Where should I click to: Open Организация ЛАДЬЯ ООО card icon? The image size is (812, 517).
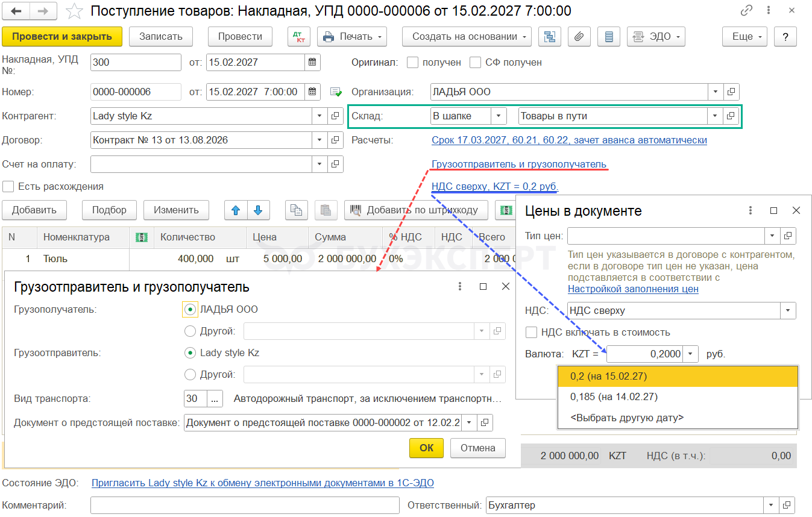click(x=731, y=92)
